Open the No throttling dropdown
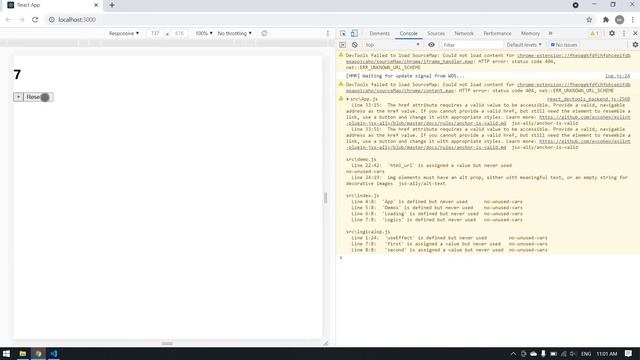The image size is (640, 360). point(235,33)
